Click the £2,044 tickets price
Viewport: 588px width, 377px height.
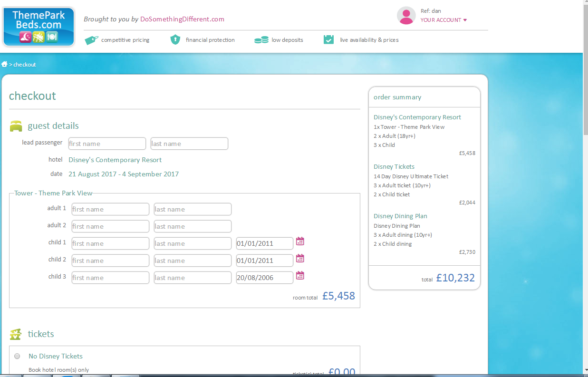[467, 203]
